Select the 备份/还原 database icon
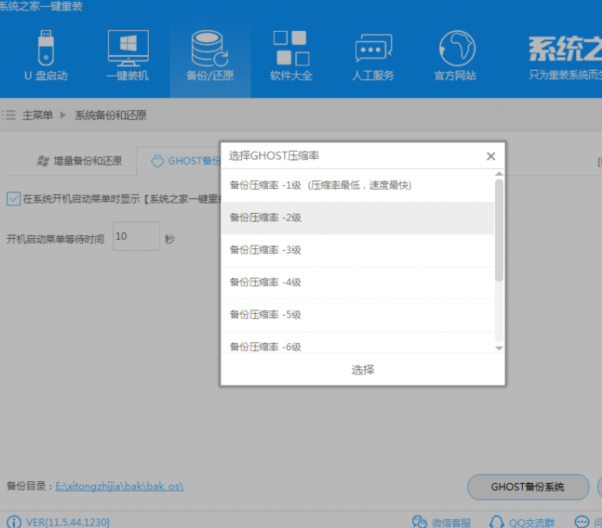 (x=209, y=54)
